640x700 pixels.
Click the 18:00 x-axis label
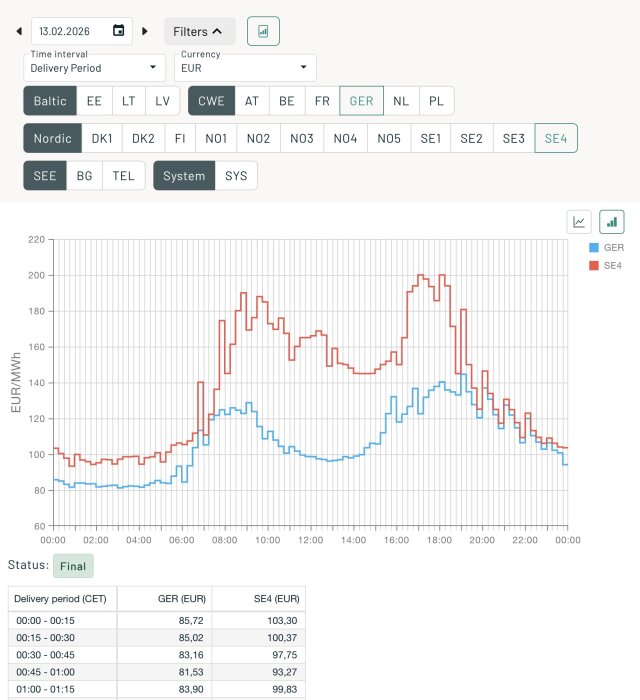(439, 540)
